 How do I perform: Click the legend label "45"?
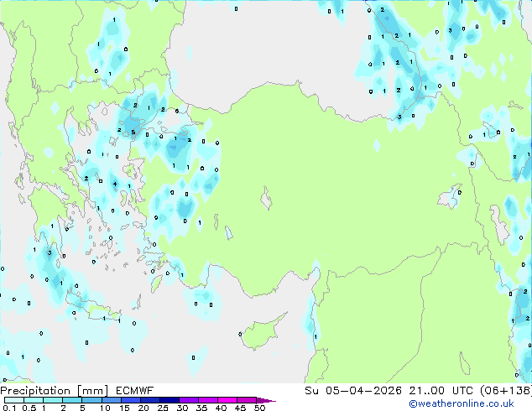point(240,408)
